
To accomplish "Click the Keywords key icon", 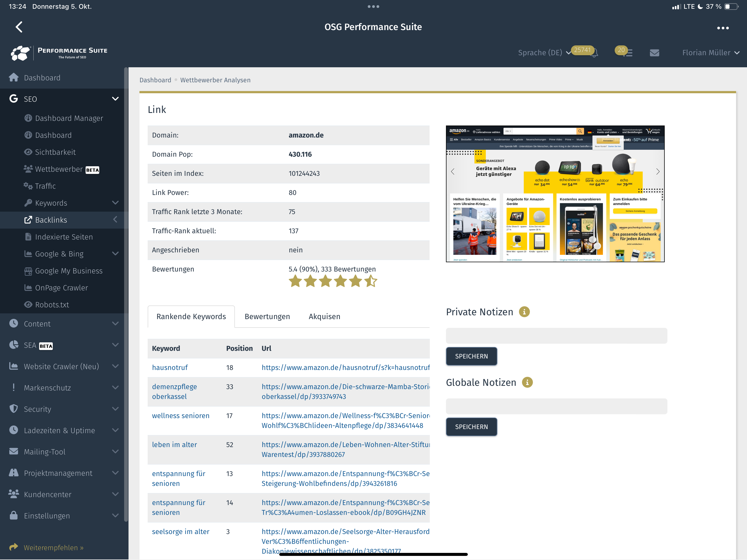I will pyautogui.click(x=28, y=203).
